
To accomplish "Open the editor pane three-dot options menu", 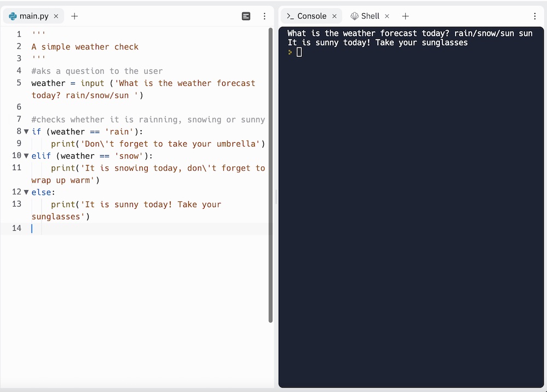I will tap(264, 16).
